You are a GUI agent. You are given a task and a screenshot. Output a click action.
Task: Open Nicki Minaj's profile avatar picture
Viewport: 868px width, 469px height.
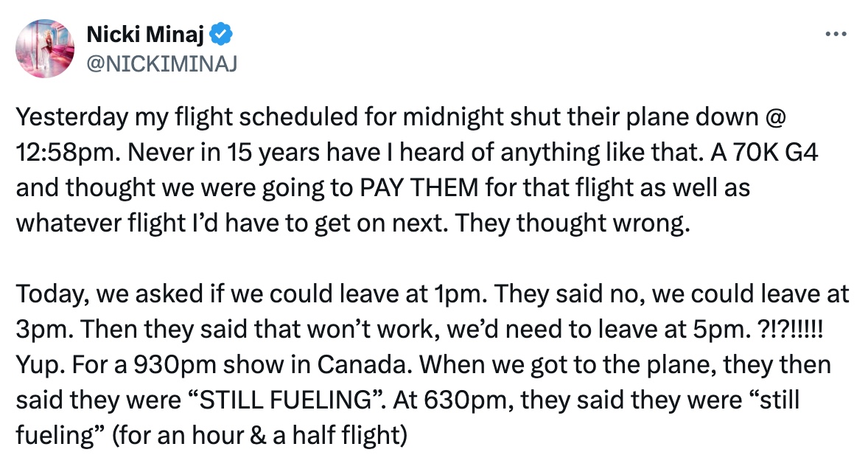[45, 49]
